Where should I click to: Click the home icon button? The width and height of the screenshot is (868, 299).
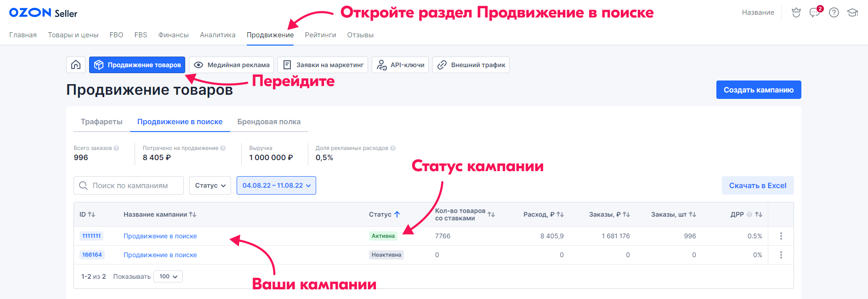76,65
